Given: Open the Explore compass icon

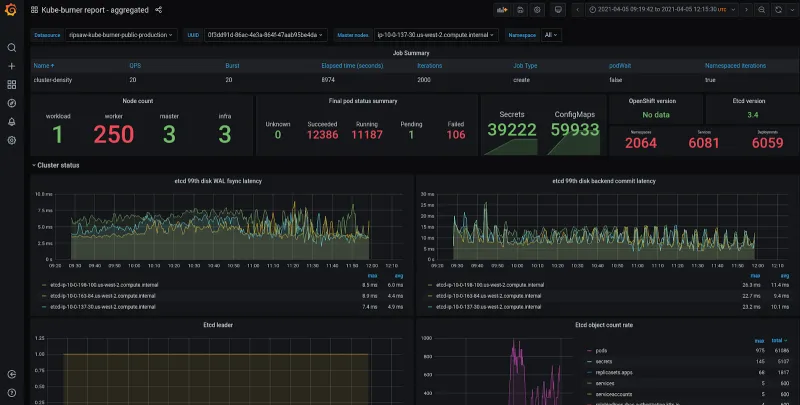Looking at the screenshot, I should click(12, 103).
